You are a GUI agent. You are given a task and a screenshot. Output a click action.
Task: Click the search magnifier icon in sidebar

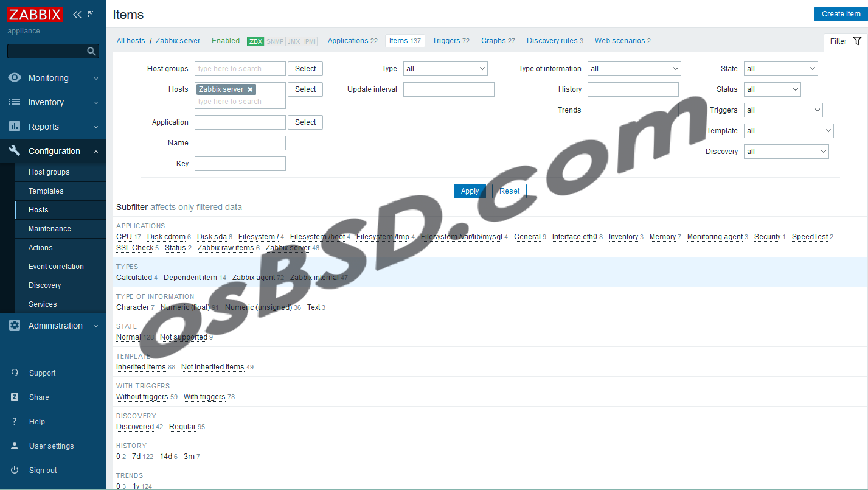[91, 51]
